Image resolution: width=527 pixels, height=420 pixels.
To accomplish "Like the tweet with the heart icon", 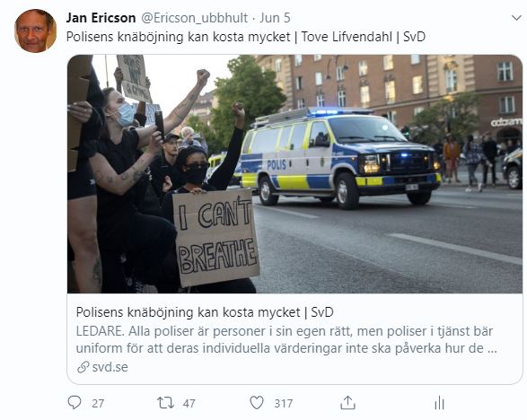I will tap(257, 403).
